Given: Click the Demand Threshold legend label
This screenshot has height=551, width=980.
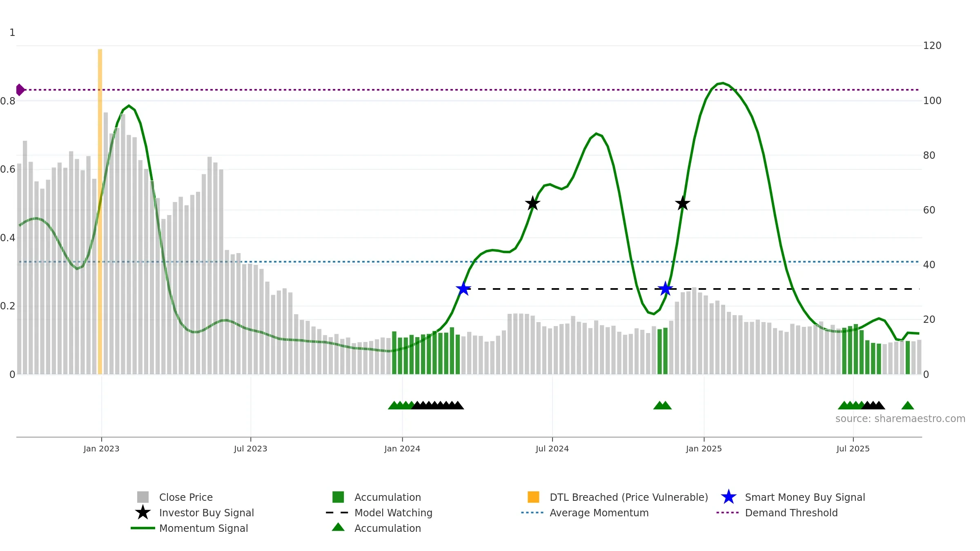Looking at the screenshot, I should tap(791, 513).
